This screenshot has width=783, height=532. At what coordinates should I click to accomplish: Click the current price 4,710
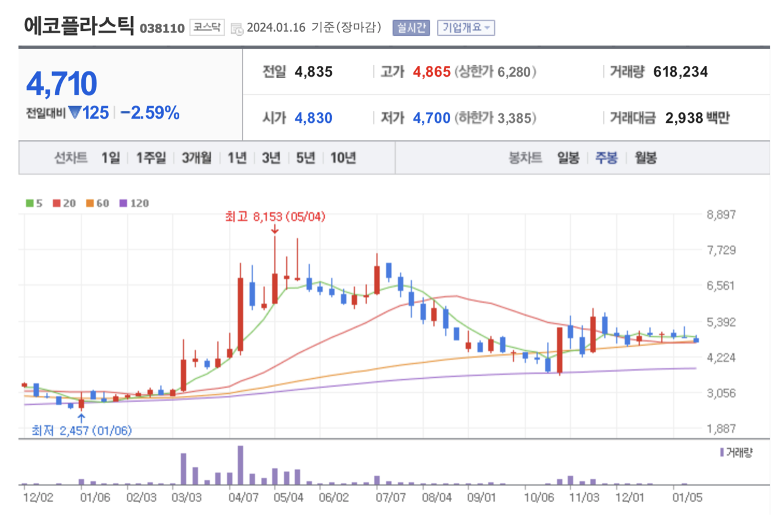point(61,84)
